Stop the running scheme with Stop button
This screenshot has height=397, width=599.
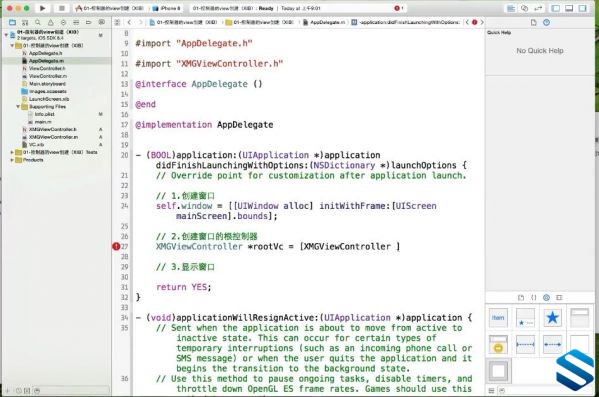pos(62,8)
